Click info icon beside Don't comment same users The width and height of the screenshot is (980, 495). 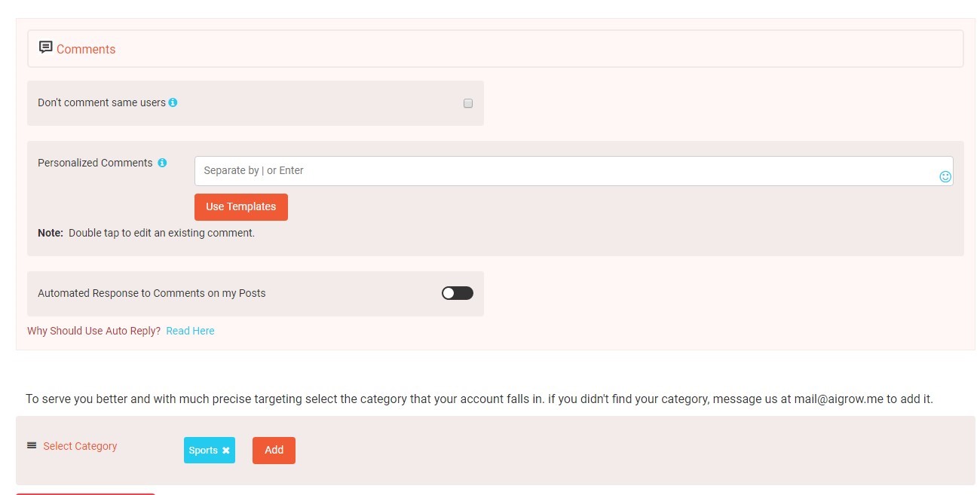pos(173,102)
